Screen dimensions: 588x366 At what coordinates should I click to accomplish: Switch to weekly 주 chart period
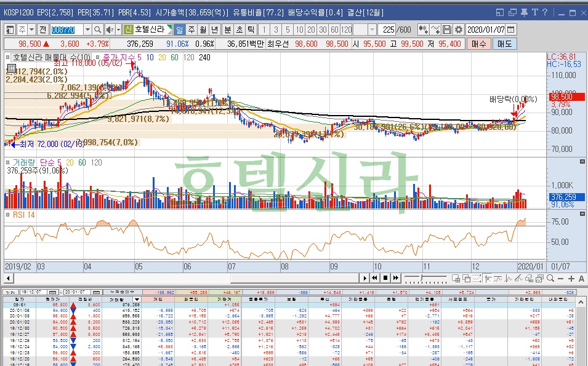(191, 30)
